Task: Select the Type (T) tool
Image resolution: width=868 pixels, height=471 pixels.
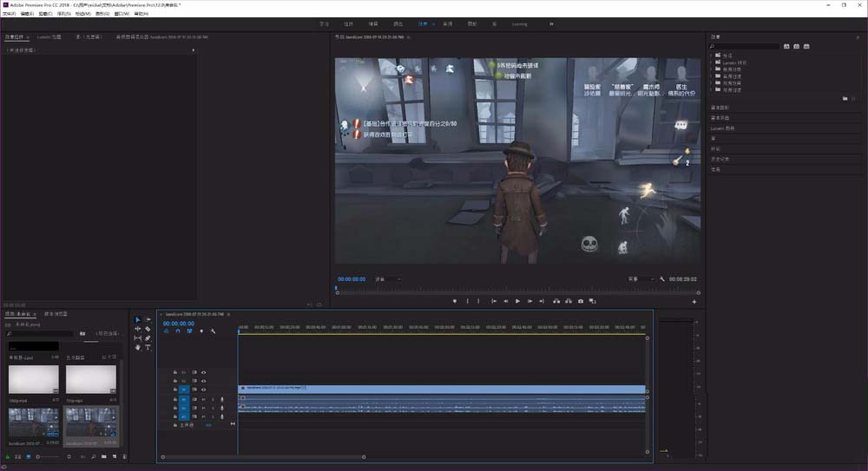Action: (x=148, y=348)
